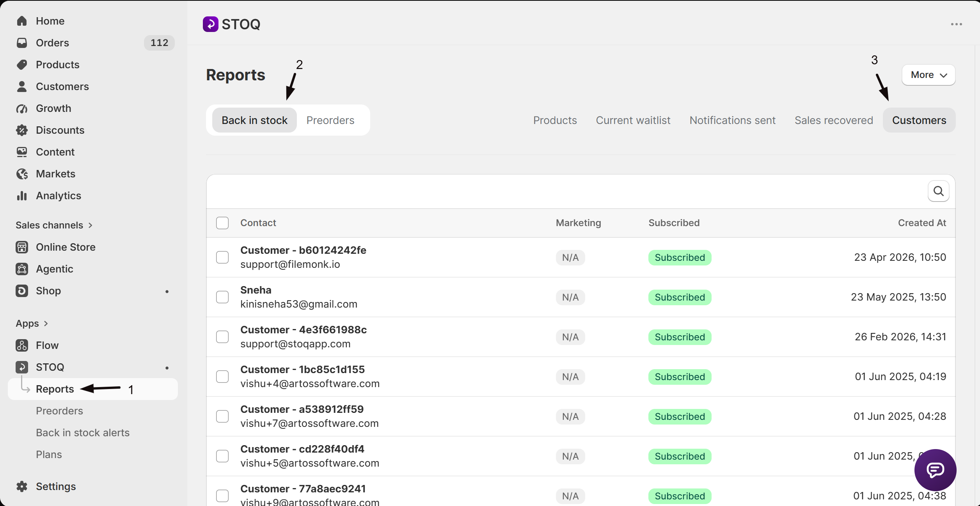Click Subscribed badge for Sneha
The image size is (980, 506).
click(680, 297)
